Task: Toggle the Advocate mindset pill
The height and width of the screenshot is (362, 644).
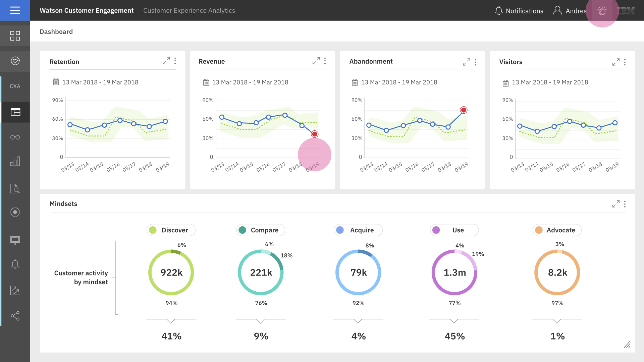Action: (557, 230)
